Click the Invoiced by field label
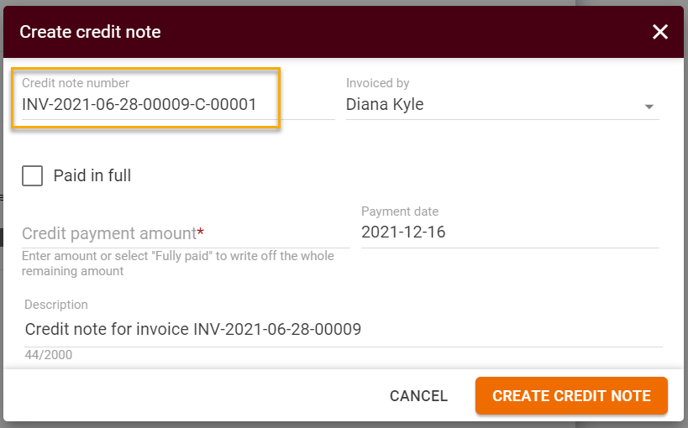Image resolution: width=688 pixels, height=428 pixels. (x=377, y=83)
